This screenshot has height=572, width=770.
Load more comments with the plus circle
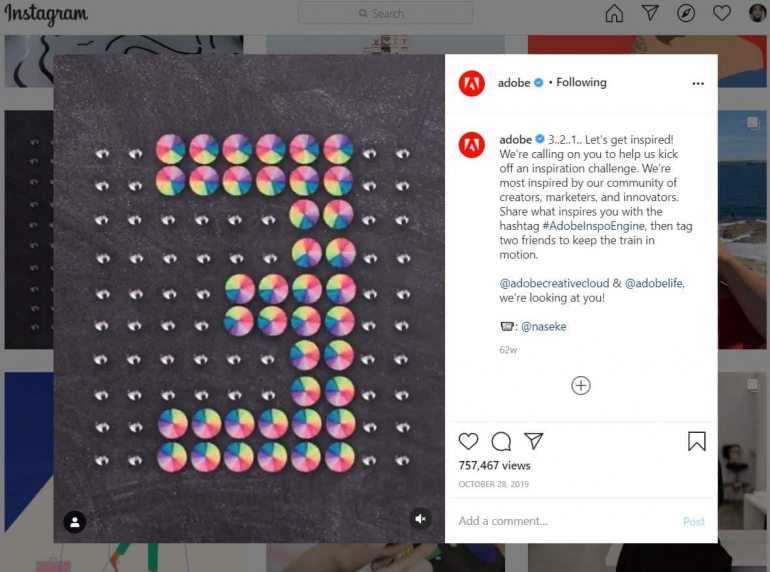pyautogui.click(x=580, y=385)
